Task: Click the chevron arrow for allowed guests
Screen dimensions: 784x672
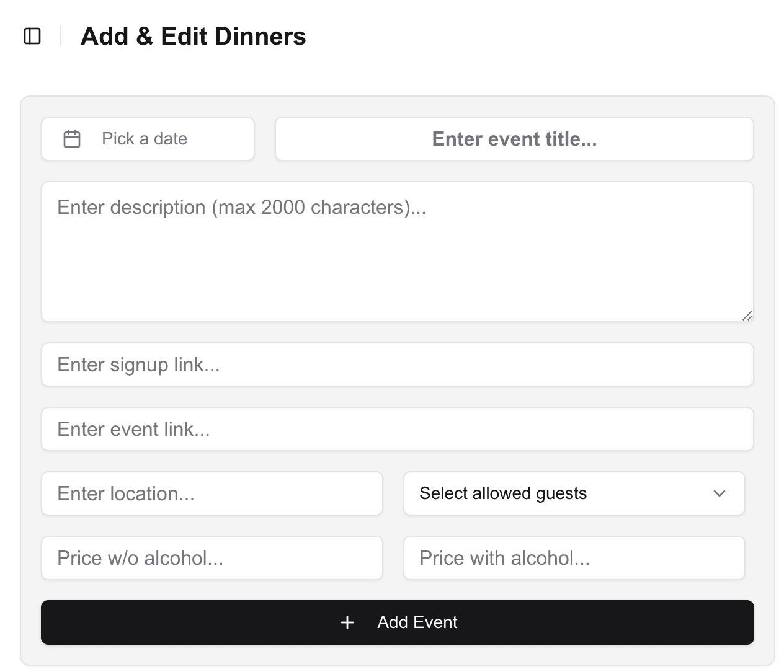Action: click(x=719, y=493)
